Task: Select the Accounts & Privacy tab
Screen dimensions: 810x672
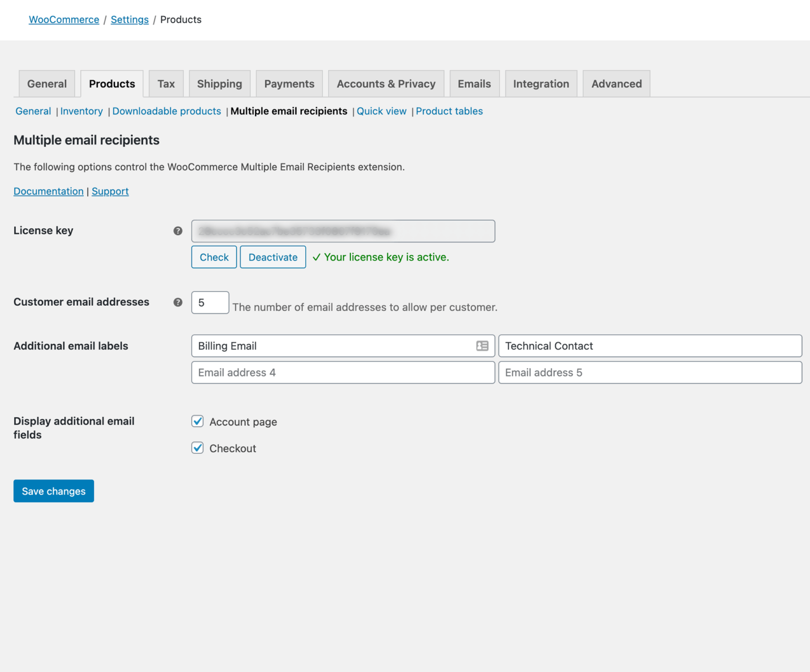Action: point(386,83)
